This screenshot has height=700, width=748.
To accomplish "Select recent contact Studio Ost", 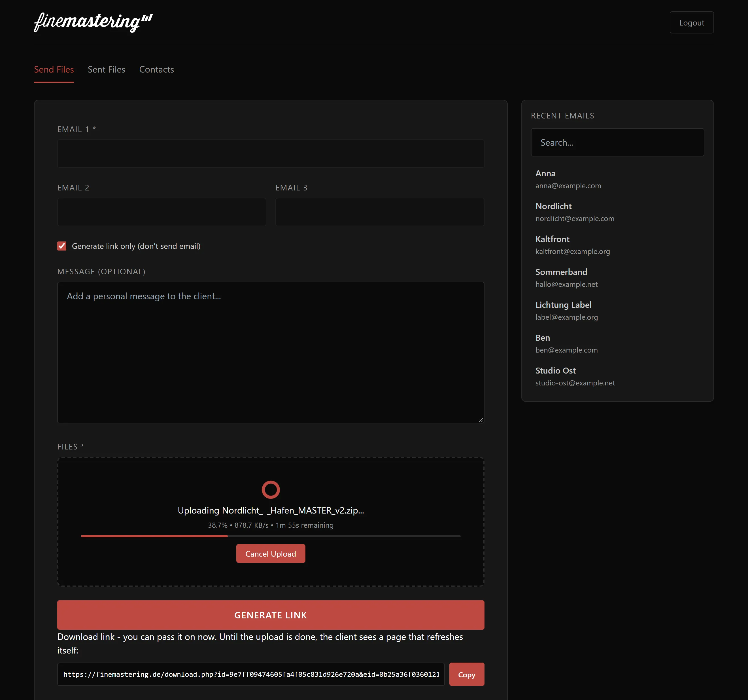I will tap(617, 376).
